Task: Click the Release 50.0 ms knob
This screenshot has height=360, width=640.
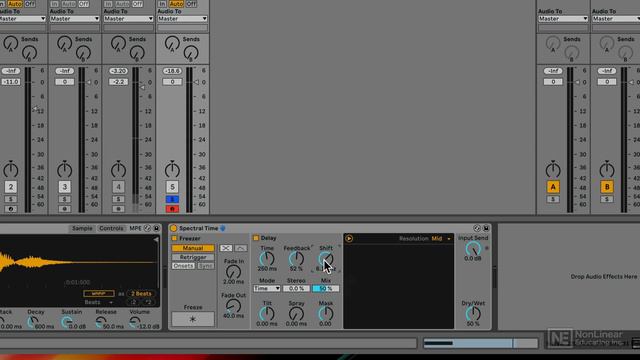Action: click(x=100, y=322)
